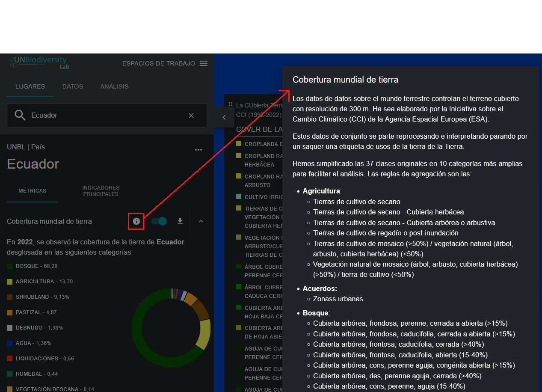
Task: Switch to the DATOS tab
Action: [73, 86]
